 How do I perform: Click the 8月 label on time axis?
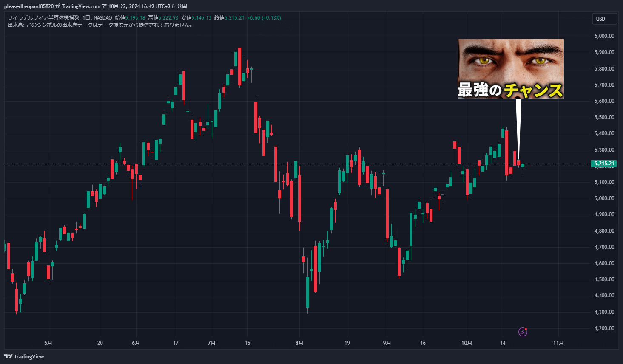point(299,343)
